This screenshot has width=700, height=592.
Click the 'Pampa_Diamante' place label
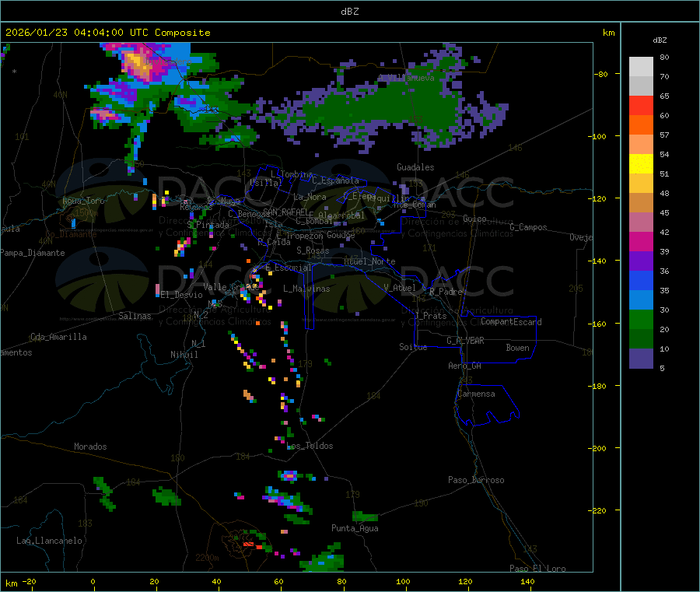click(33, 253)
